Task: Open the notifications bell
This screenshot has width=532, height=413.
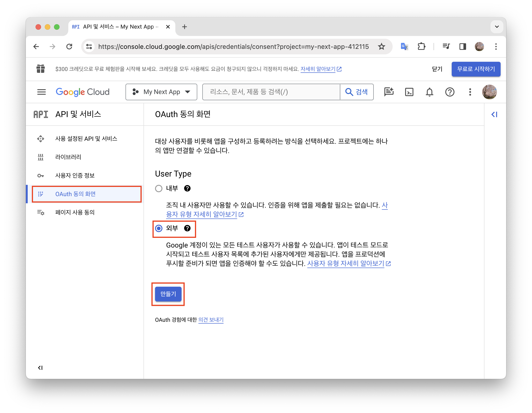Action: coord(429,92)
